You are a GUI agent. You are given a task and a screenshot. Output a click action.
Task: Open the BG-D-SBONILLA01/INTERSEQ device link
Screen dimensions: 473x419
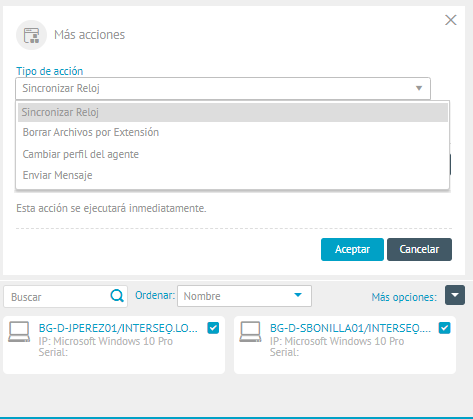tap(350, 328)
